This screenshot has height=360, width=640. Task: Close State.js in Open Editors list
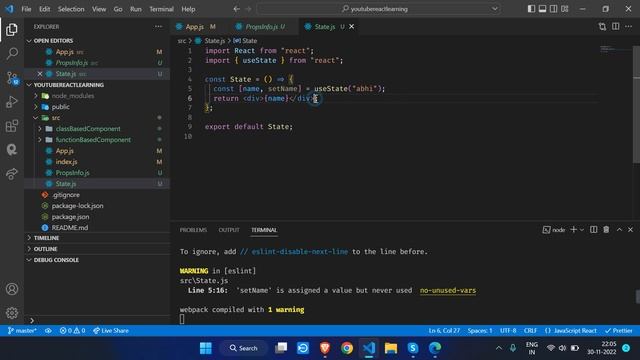pos(40,74)
